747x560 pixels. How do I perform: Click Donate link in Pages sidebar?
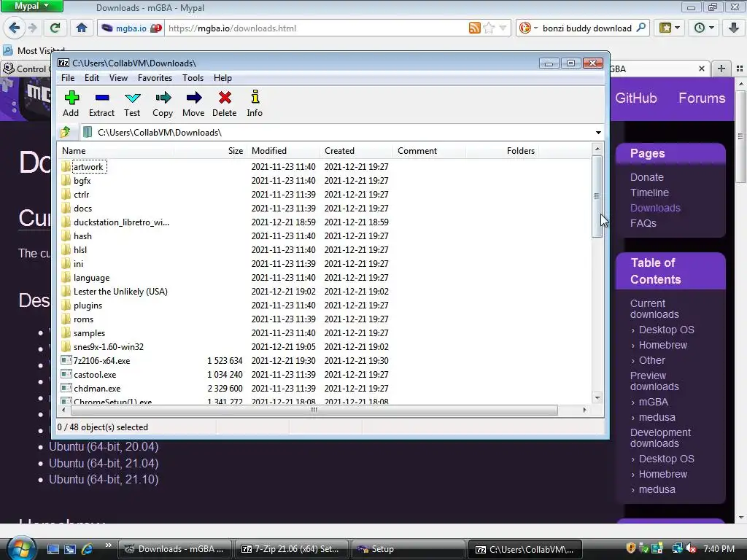(x=646, y=177)
